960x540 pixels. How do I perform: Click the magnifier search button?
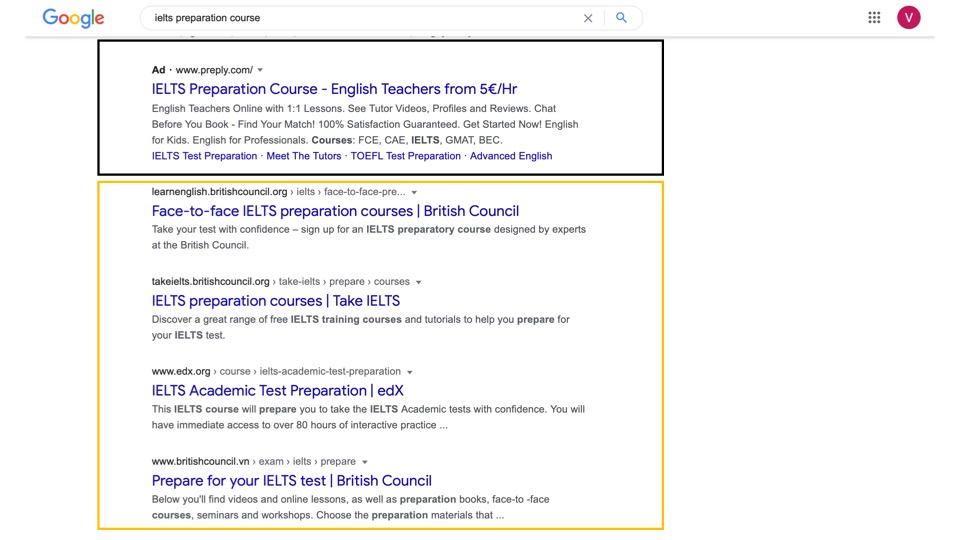[621, 18]
